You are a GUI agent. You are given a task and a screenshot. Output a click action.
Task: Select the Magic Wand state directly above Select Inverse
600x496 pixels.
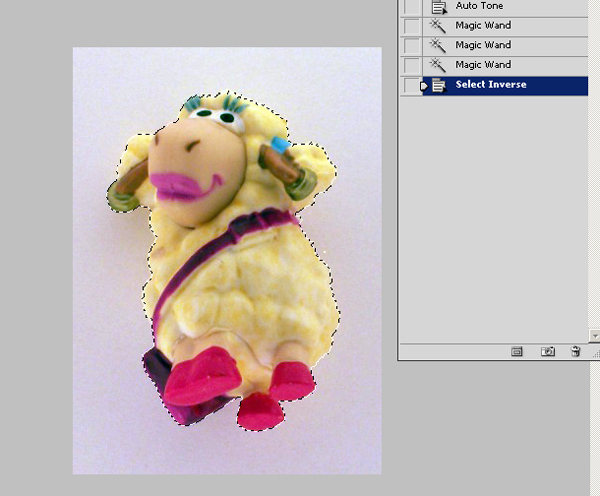point(505,65)
